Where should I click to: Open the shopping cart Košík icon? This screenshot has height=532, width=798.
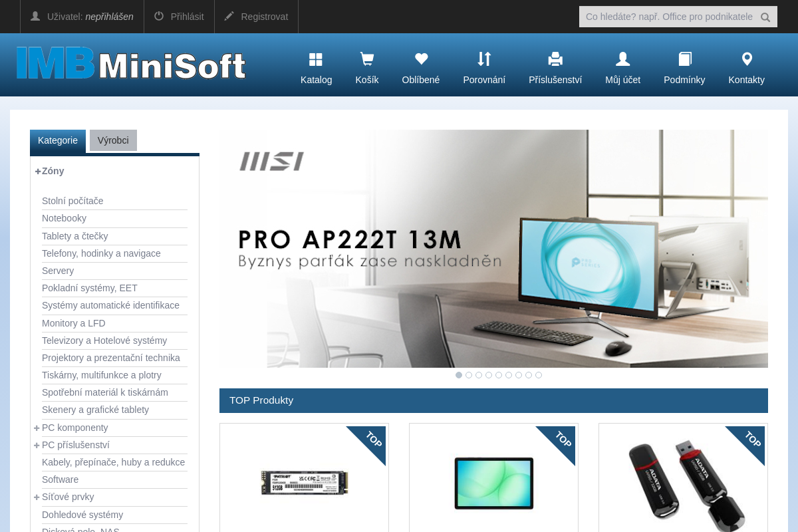click(x=366, y=59)
